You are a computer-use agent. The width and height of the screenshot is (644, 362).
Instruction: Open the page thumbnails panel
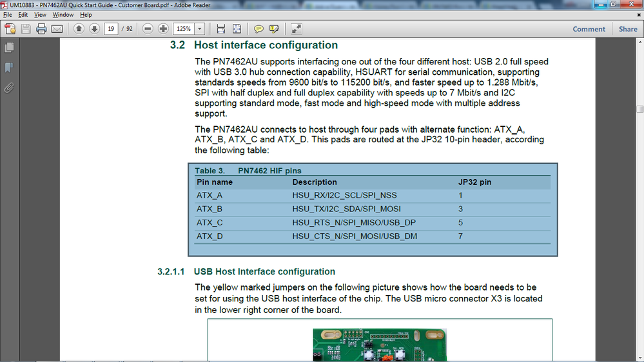click(x=9, y=48)
